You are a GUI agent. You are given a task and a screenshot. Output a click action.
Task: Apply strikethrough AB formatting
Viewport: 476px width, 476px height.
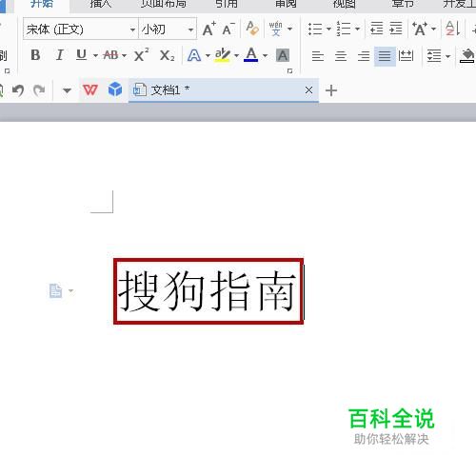[x=110, y=55]
